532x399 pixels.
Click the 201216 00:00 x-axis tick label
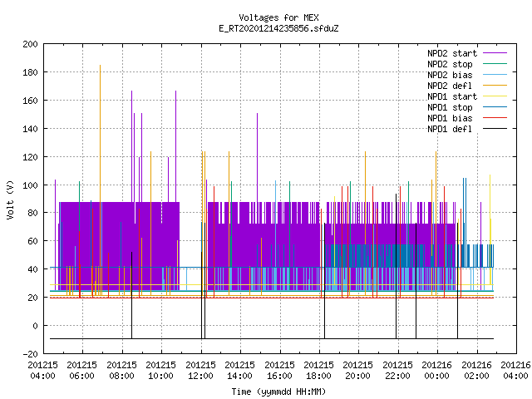(437, 371)
